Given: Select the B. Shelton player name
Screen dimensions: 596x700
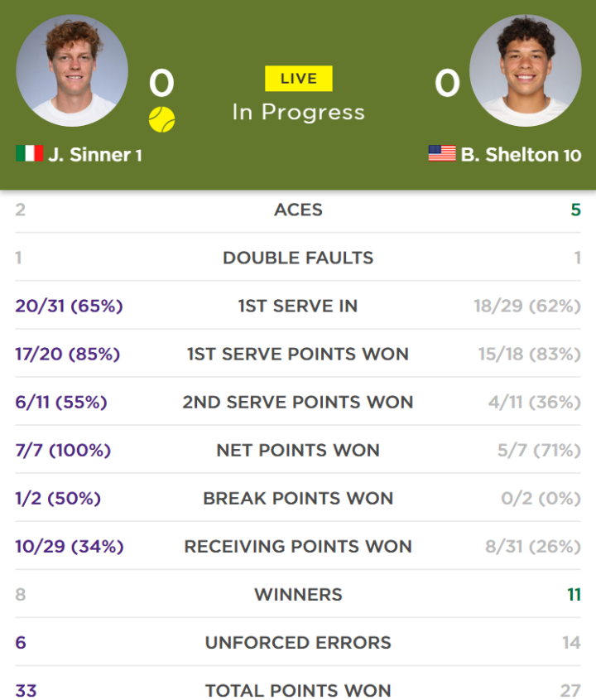Looking at the screenshot, I should point(510,155).
